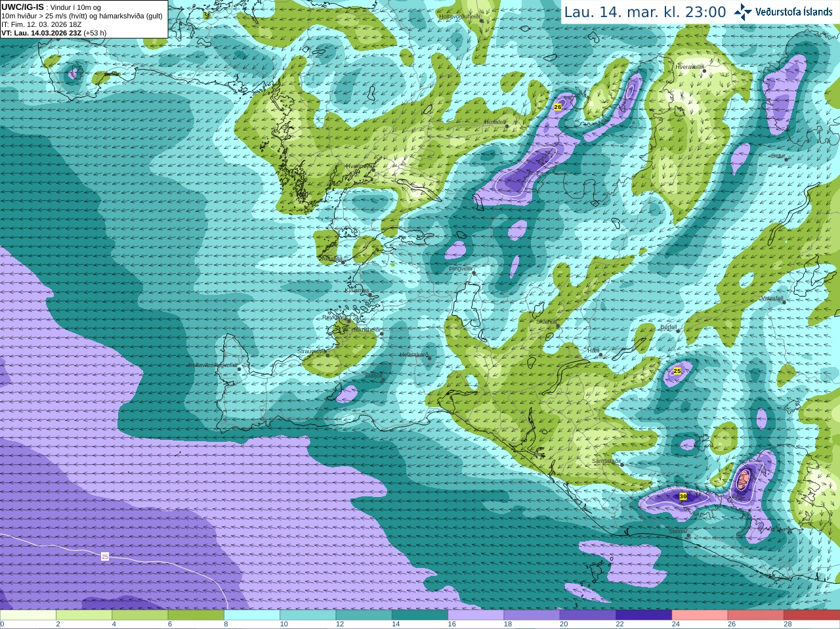
Task: Select the 22–24 m/s dark purple legend swatch
Action: tap(644, 615)
